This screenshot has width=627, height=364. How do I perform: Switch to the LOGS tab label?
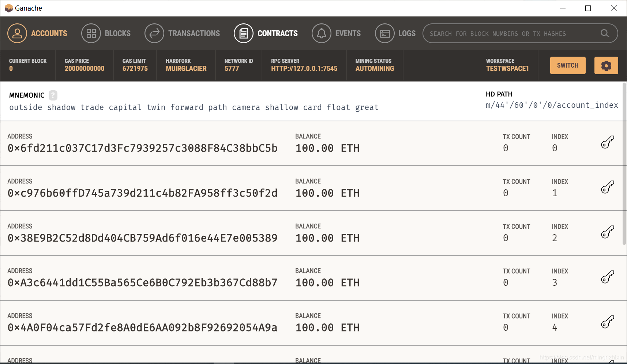407,33
